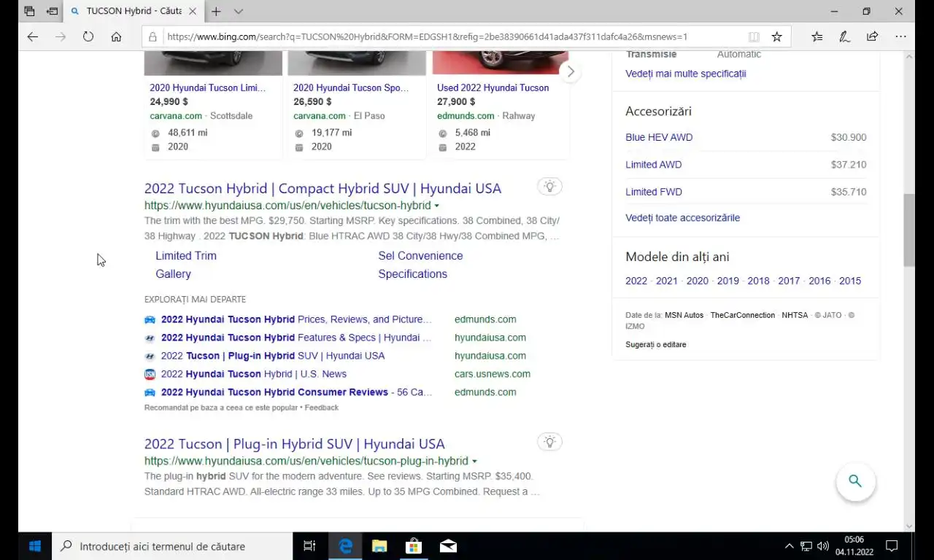Open Task View on the taskbar

[309, 546]
